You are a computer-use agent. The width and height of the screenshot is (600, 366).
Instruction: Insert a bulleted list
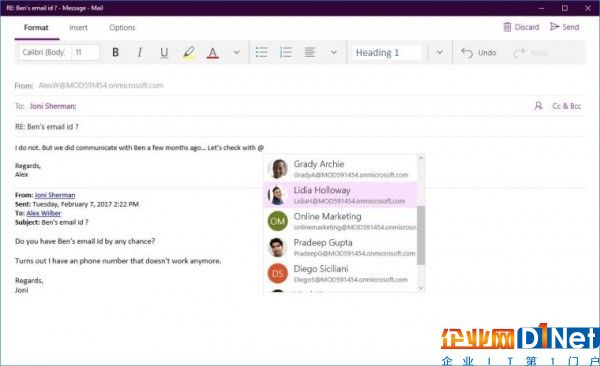tap(261, 52)
